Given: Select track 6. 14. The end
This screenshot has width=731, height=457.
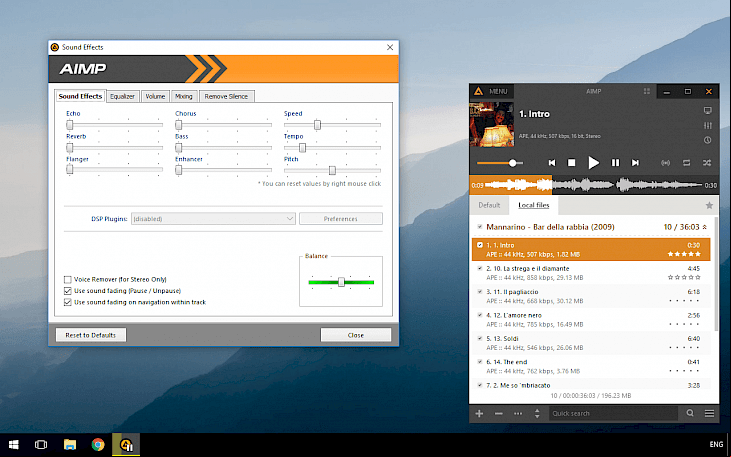Looking at the screenshot, I should pos(591,366).
